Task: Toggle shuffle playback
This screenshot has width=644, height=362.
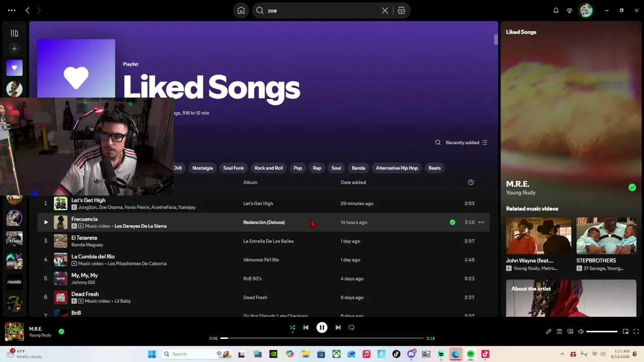Action: pos(292,328)
